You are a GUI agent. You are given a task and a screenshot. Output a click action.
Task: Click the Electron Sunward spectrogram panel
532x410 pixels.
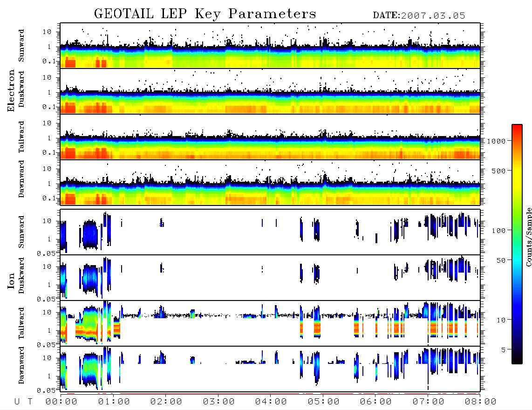[270, 46]
